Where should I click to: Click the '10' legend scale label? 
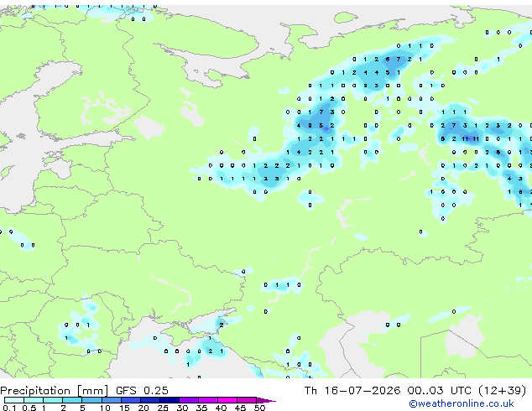coord(105,408)
